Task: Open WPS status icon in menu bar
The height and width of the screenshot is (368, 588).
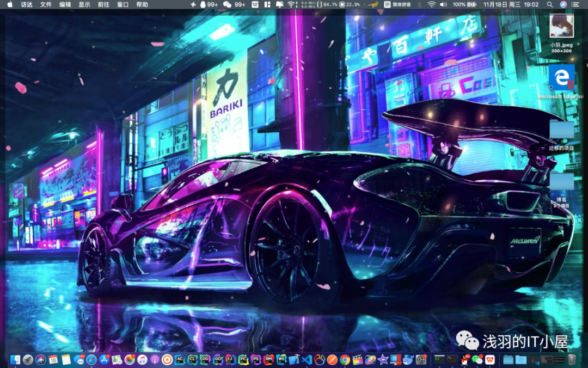Action: (x=255, y=4)
